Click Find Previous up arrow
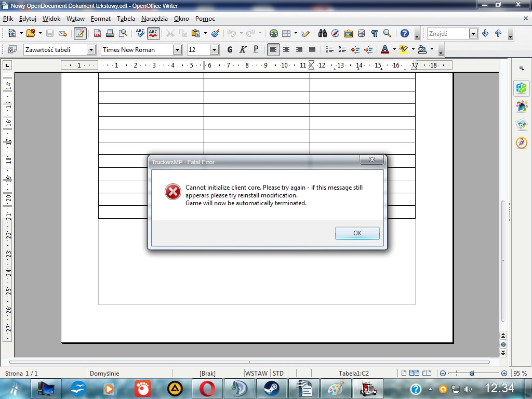Image resolution: width=532 pixels, height=399 pixels. pyautogui.click(x=498, y=33)
